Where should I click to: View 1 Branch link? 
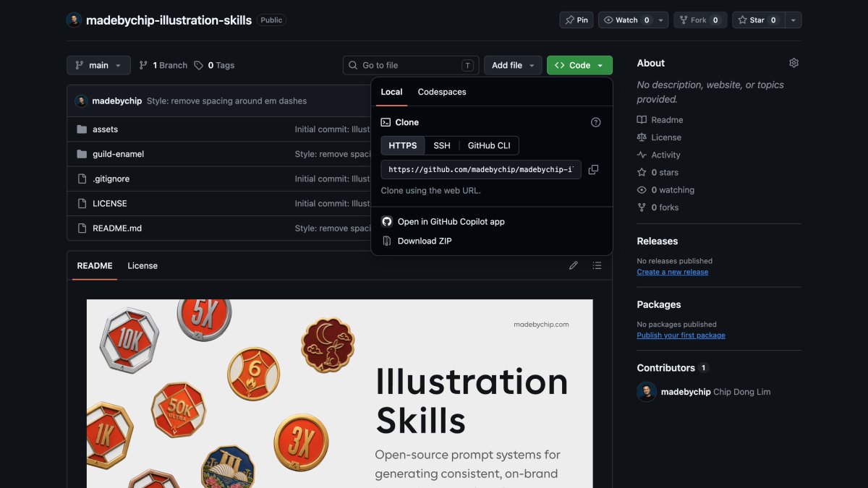[163, 65]
